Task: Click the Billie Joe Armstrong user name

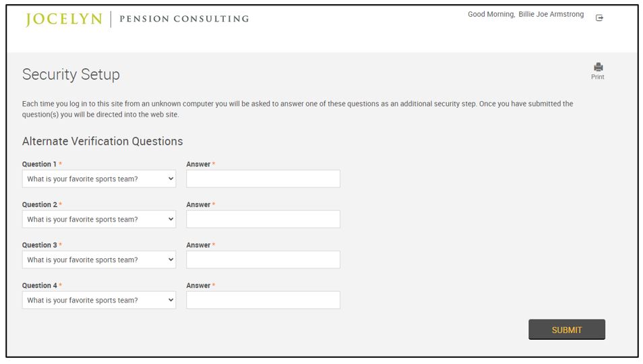Action: [551, 15]
